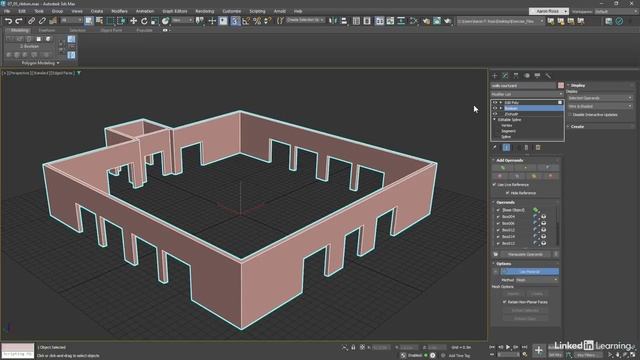Toggle the Angle Snap icon

pyautogui.click(x=246, y=21)
